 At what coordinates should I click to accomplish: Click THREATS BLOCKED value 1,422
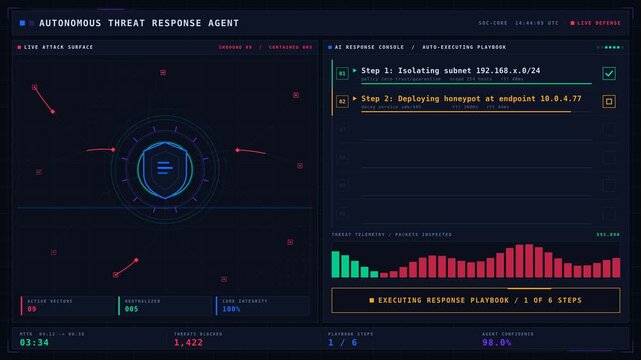[188, 342]
